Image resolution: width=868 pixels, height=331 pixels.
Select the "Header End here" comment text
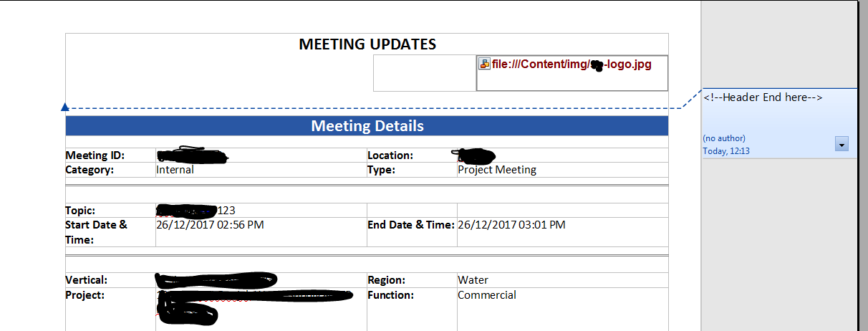click(x=763, y=97)
